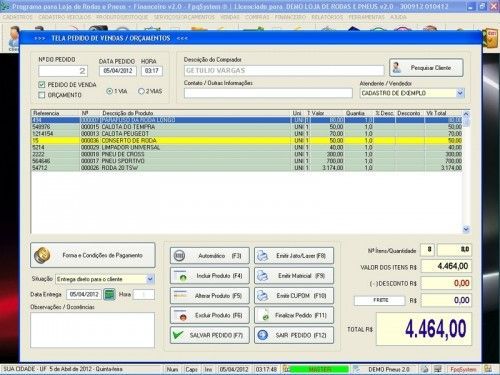The image size is (500, 375).
Task: Click the Vlr Total column header
Action: coord(443,113)
